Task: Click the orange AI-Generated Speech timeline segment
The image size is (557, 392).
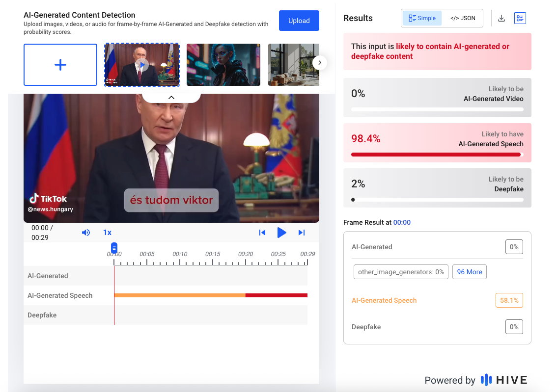Action: 179,295
